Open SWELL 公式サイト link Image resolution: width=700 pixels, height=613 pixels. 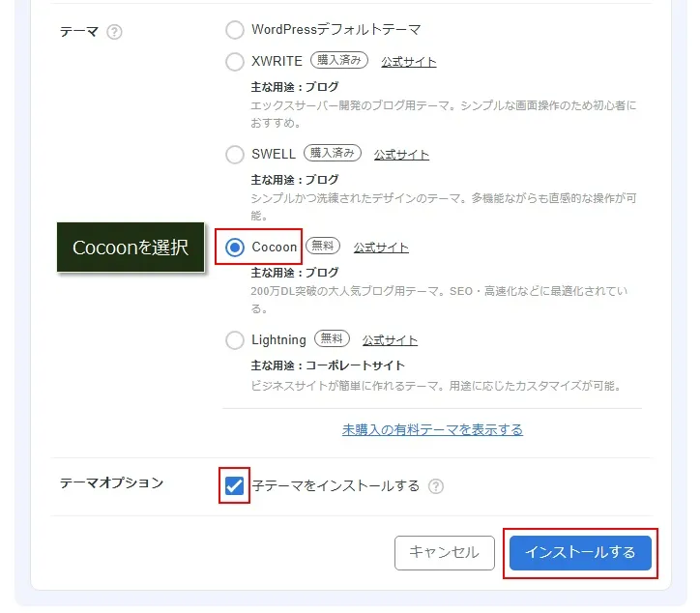(401, 155)
